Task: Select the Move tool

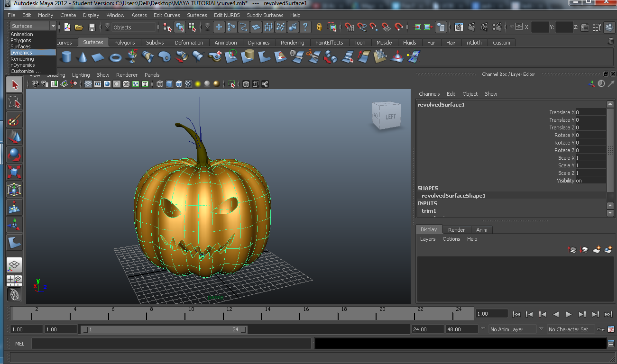Action: (15, 137)
